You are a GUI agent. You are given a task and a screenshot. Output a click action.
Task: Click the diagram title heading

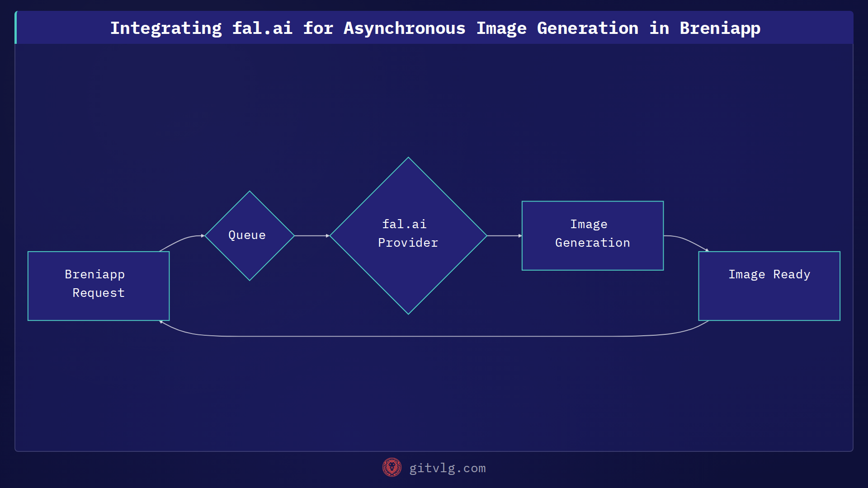(435, 28)
